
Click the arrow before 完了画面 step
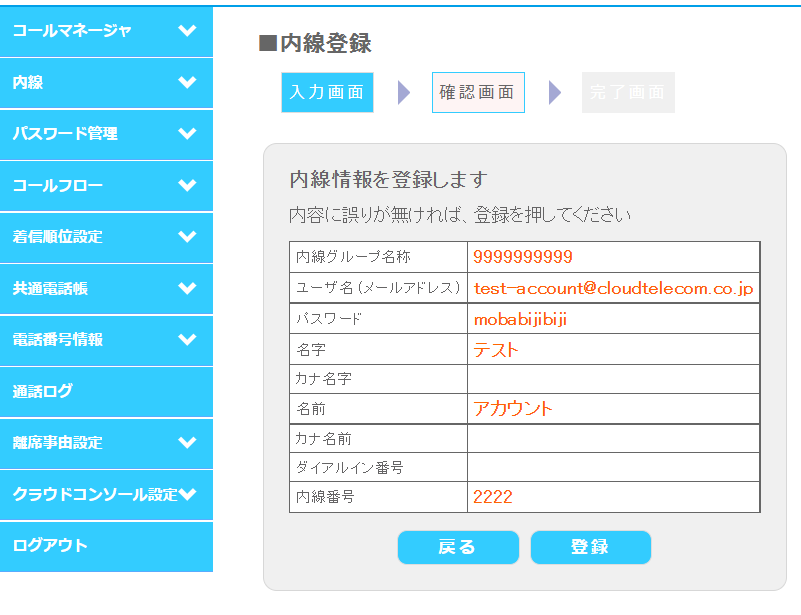pos(555,92)
